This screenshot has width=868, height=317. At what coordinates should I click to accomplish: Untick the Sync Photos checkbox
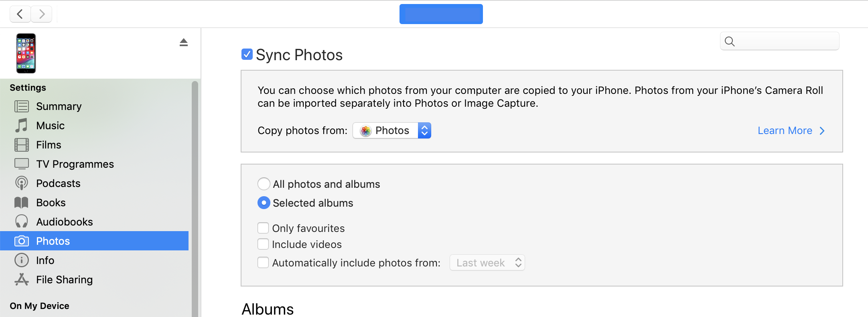[247, 55]
